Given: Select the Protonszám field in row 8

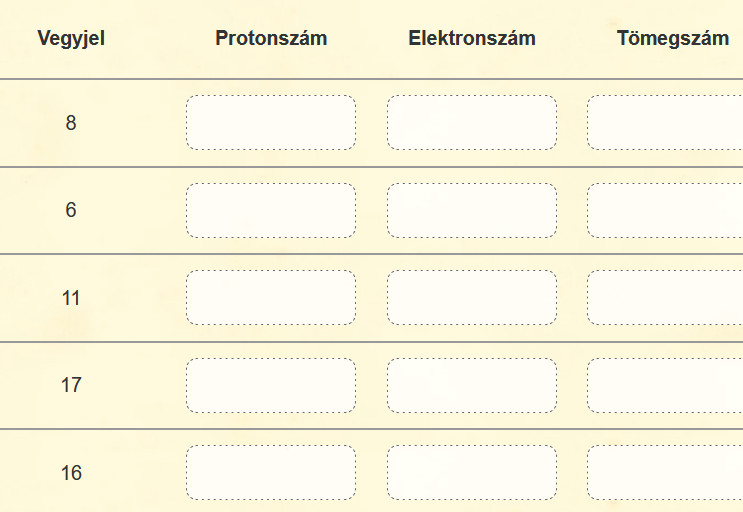Looking at the screenshot, I should coord(271,123).
